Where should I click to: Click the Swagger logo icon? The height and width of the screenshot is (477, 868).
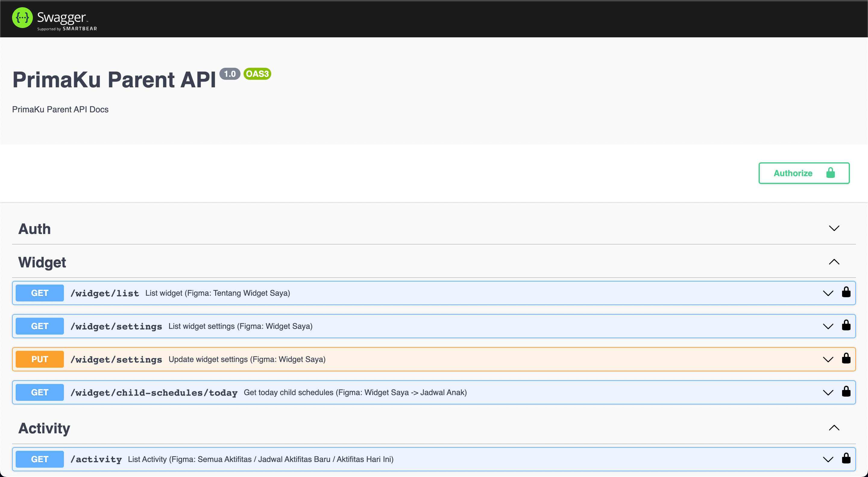(22, 17)
